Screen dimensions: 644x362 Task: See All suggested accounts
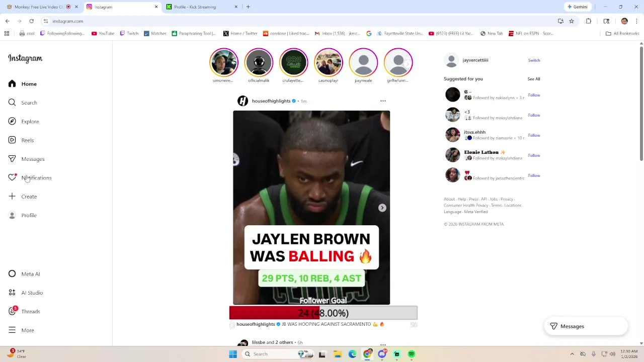(x=534, y=79)
